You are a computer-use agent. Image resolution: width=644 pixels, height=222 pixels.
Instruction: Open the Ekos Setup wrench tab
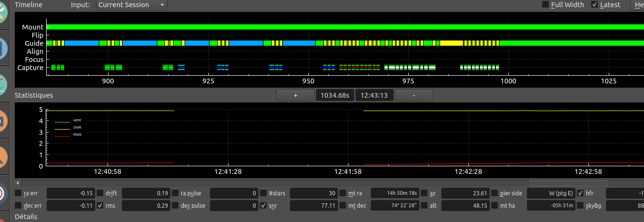pyautogui.click(x=2, y=12)
